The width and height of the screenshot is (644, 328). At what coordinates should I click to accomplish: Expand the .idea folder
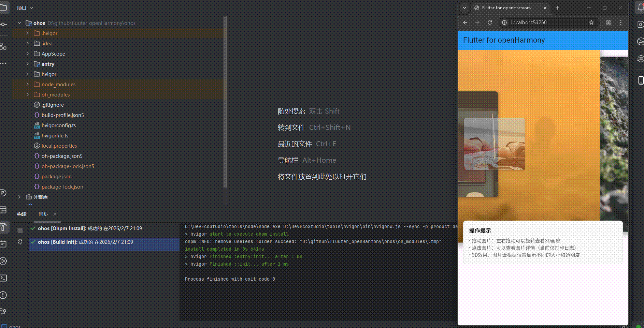(x=28, y=43)
